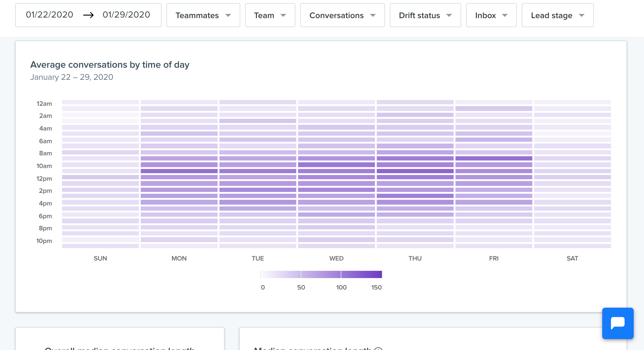Select the WED column label
Viewport: 644px width, 350px height.
pos(336,258)
